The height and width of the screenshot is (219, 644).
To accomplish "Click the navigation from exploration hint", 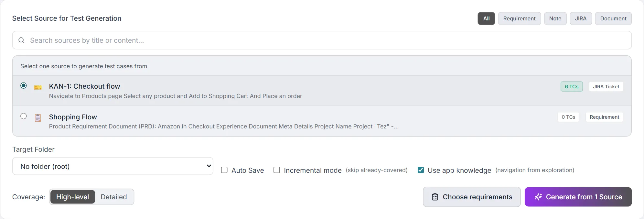I will pyautogui.click(x=535, y=170).
